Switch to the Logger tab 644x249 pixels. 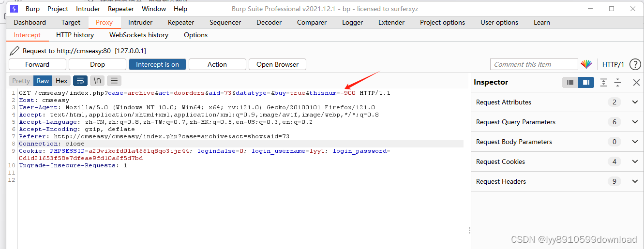[353, 22]
